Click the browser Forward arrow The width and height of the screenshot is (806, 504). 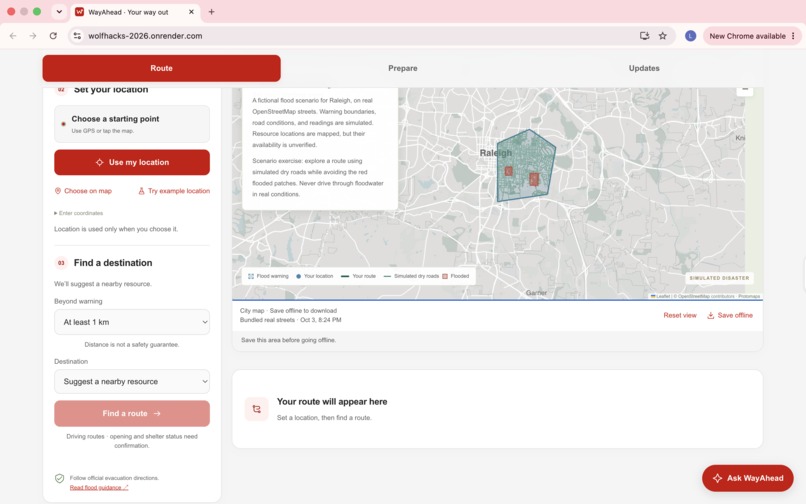(33, 36)
